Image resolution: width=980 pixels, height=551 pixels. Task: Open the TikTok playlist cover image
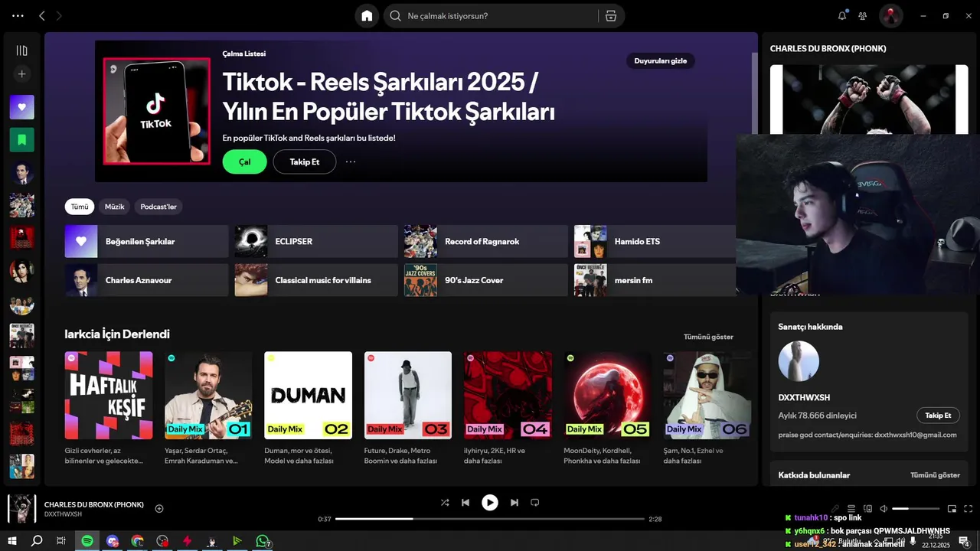pyautogui.click(x=157, y=111)
